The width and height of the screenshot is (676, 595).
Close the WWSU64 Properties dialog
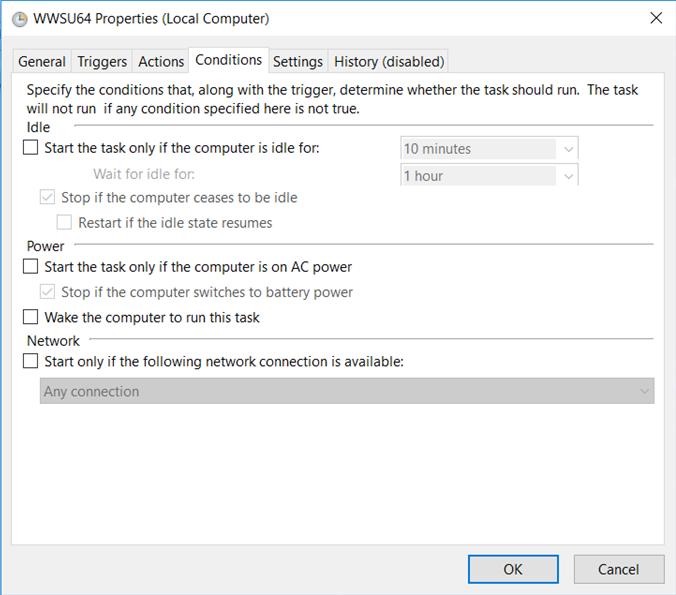[x=656, y=18]
